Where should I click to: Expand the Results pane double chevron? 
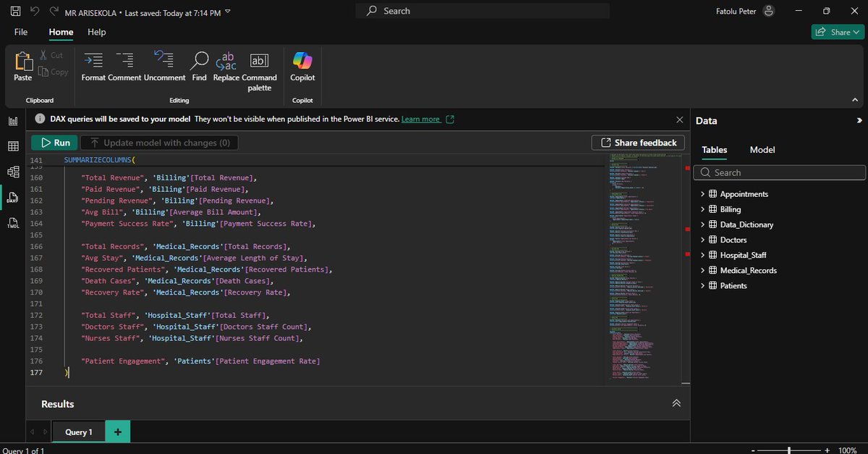tap(676, 403)
